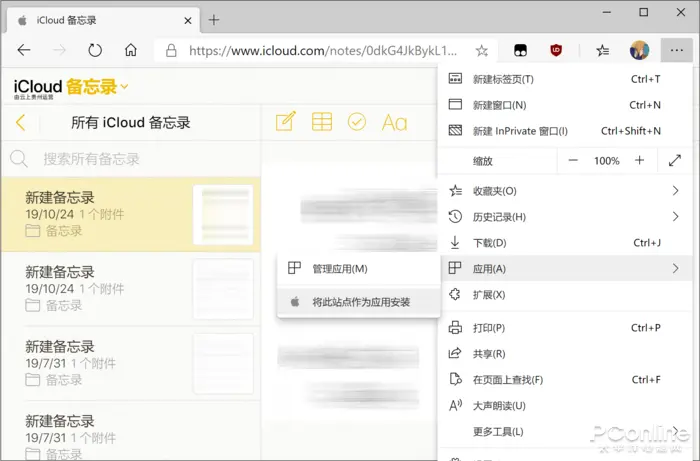Insert a table using the table icon

[x=321, y=121]
